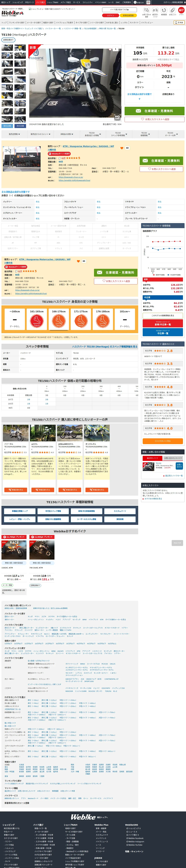
Task: Open kawasaki-chuo.co.jp HP link in first shop box
Action: pos(71,177)
